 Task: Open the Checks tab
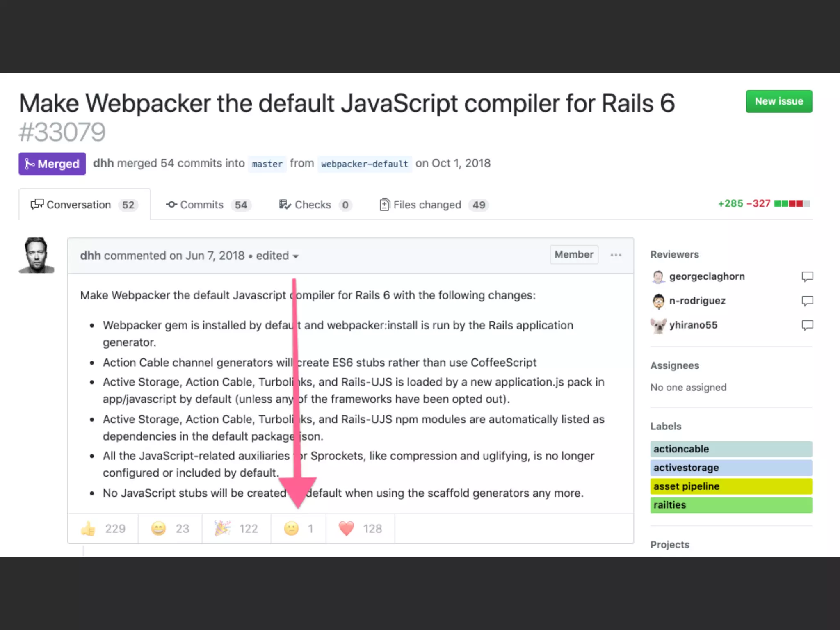point(315,205)
